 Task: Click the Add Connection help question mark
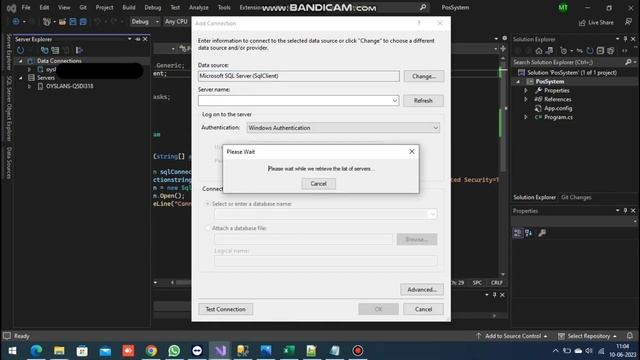[x=419, y=23]
